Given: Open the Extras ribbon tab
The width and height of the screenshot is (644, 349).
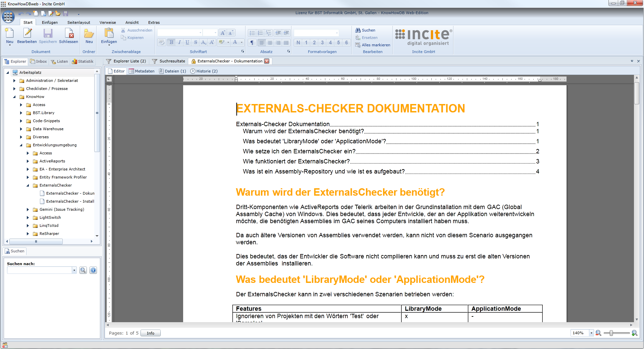Looking at the screenshot, I should point(154,22).
